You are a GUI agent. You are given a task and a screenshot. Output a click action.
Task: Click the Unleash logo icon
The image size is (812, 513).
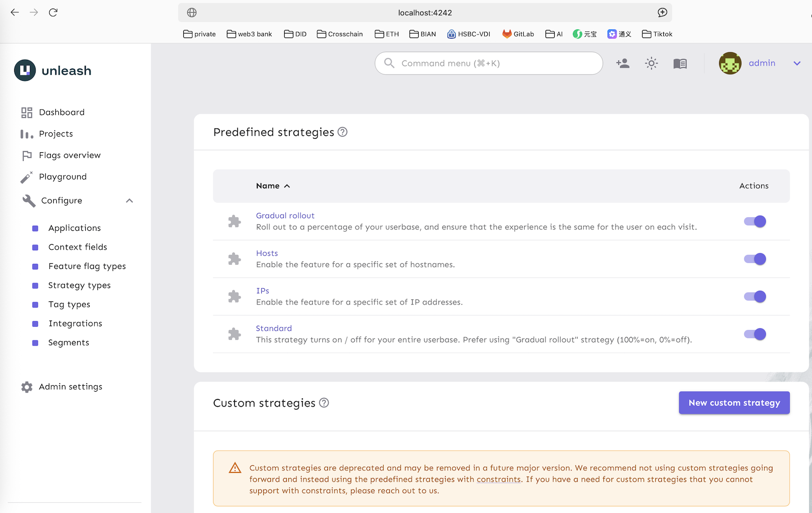click(x=25, y=71)
